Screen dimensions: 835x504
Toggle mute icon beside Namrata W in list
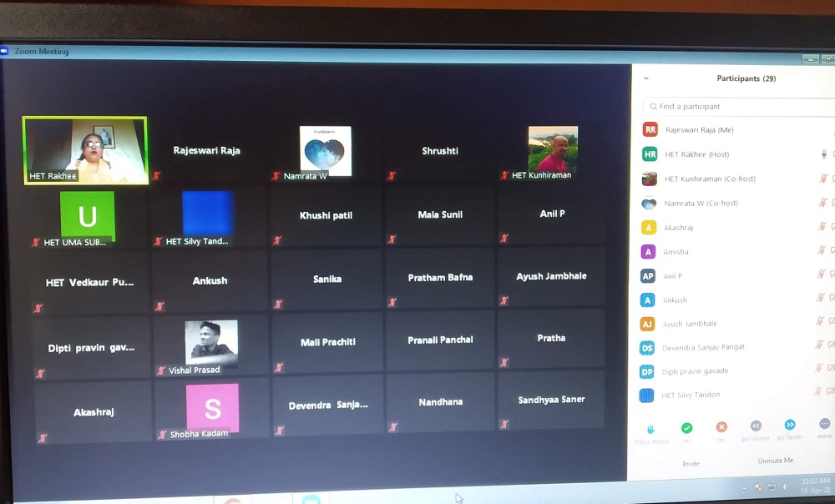822,203
